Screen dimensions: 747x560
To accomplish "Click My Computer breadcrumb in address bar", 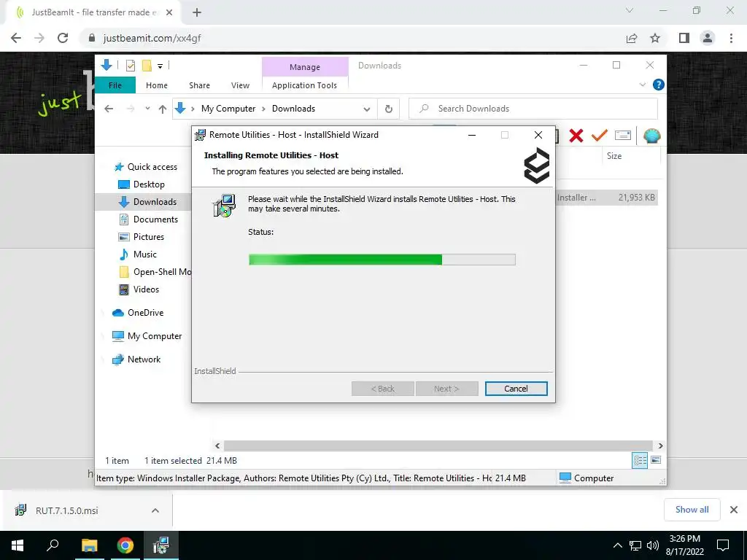I will (x=228, y=109).
